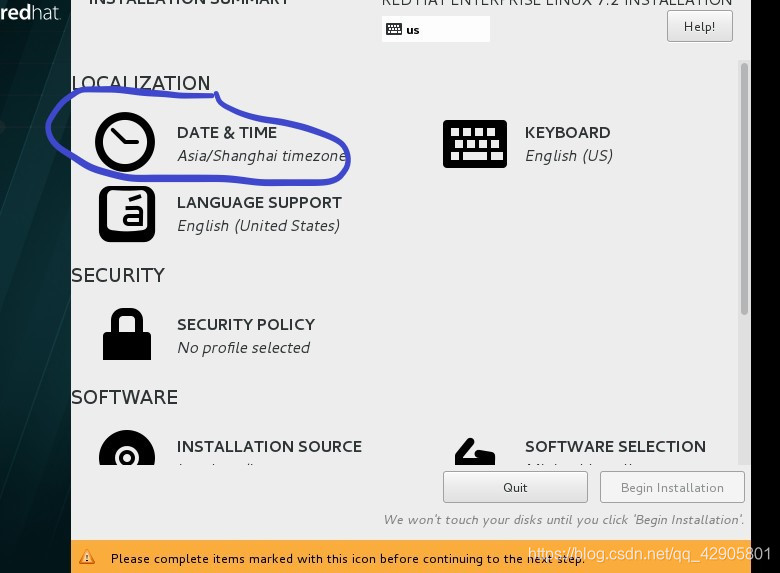Click the SECURITY section heading
The height and width of the screenshot is (573, 780).
(118, 275)
